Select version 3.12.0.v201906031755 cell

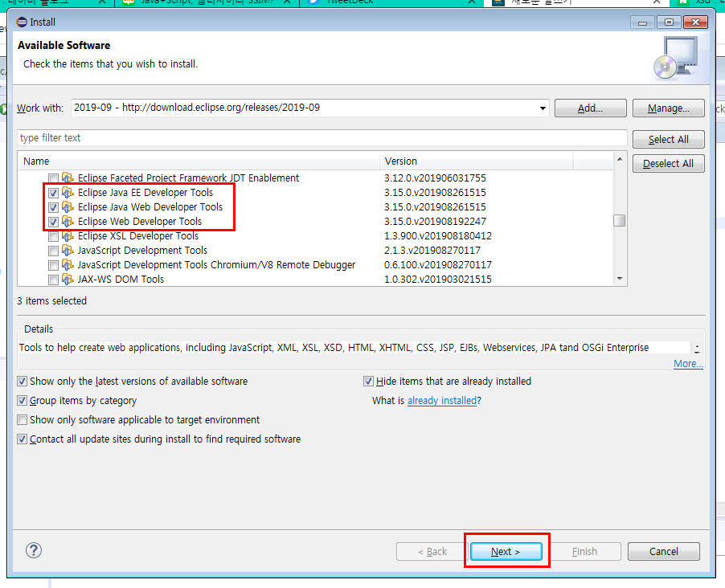435,178
